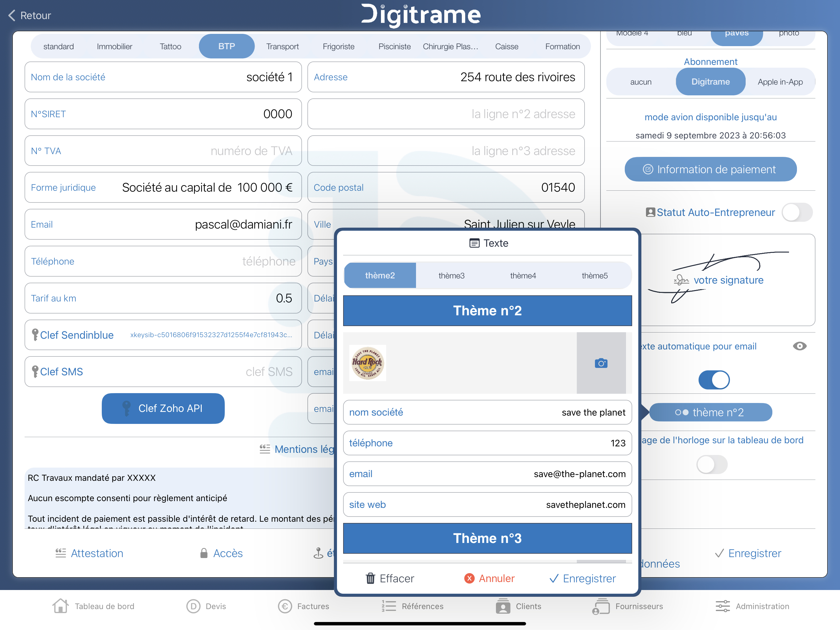Click the Mentions légales quote icon
Image resolution: width=840 pixels, height=630 pixels.
tap(265, 449)
